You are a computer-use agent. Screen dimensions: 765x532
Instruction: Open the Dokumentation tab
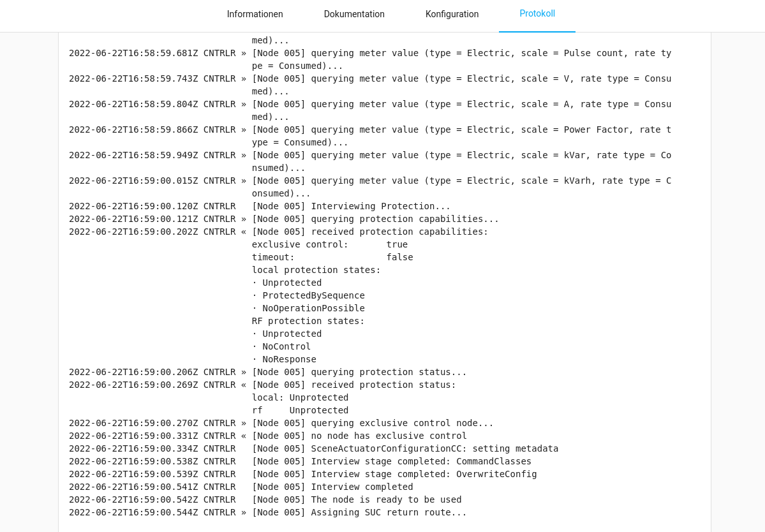click(354, 14)
